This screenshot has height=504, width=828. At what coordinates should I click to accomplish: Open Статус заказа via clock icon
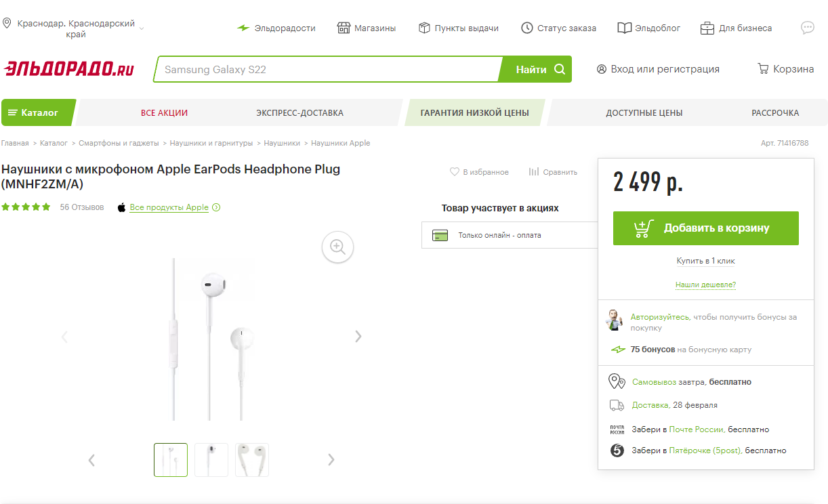point(526,28)
